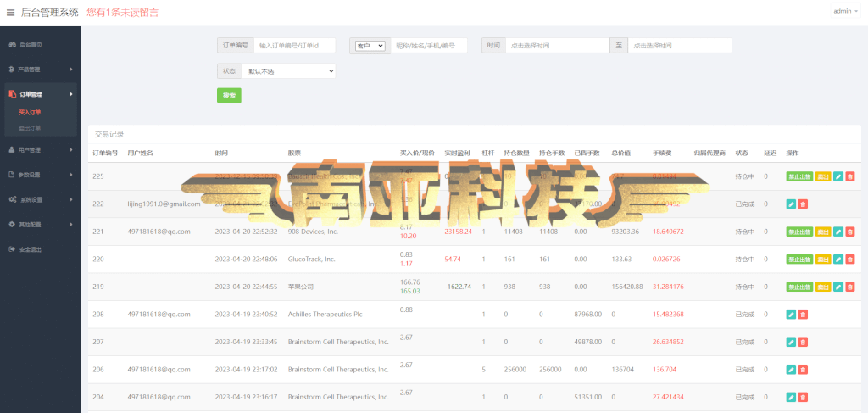Screen dimensions: 868x413
Task: Click 禁止出售 for order 225
Action: [x=799, y=176]
